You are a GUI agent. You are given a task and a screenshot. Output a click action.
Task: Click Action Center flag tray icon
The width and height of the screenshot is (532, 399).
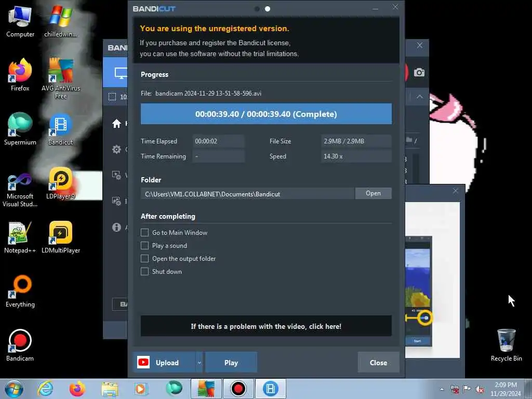(x=467, y=390)
